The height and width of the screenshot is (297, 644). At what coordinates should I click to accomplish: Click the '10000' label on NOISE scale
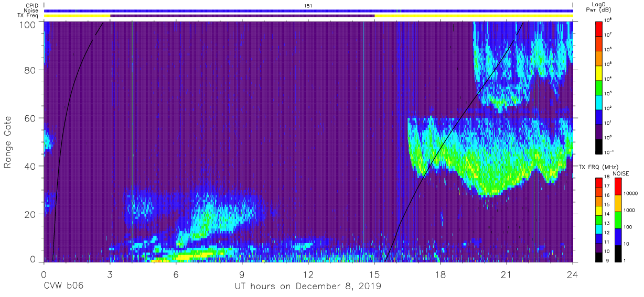[631, 194]
